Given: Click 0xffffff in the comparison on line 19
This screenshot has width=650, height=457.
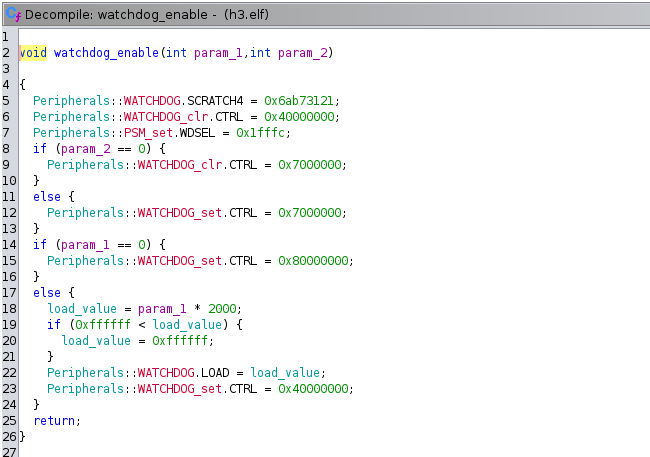Looking at the screenshot, I should [x=103, y=325].
